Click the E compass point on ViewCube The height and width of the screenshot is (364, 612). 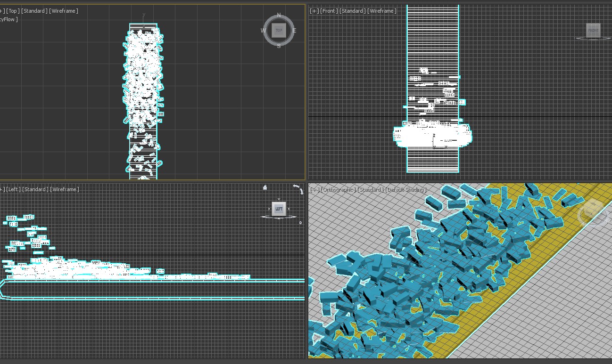click(x=294, y=31)
